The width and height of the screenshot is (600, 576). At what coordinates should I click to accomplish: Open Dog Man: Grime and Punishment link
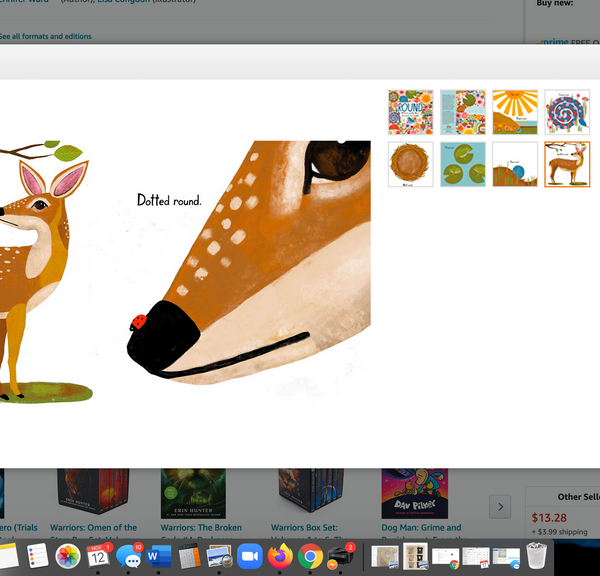pyautogui.click(x=421, y=527)
